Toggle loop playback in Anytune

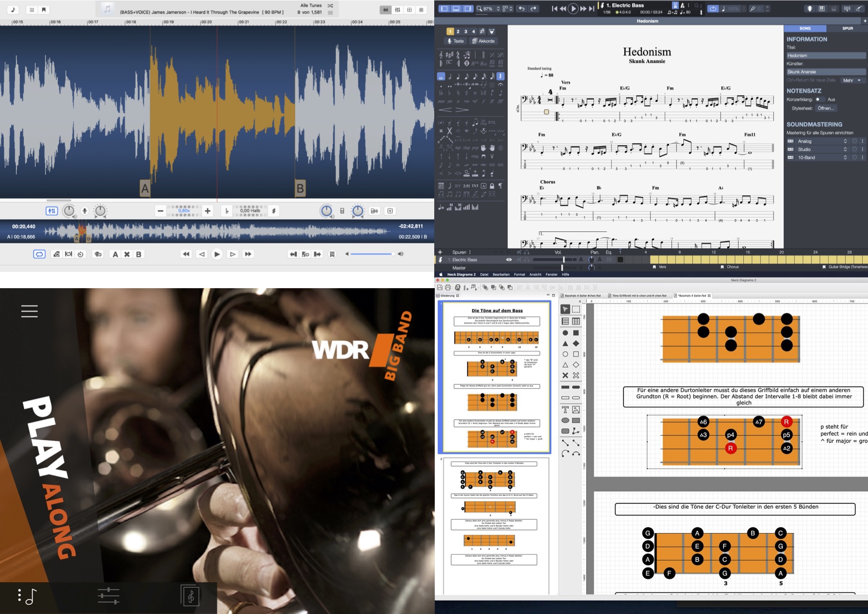pos(39,254)
